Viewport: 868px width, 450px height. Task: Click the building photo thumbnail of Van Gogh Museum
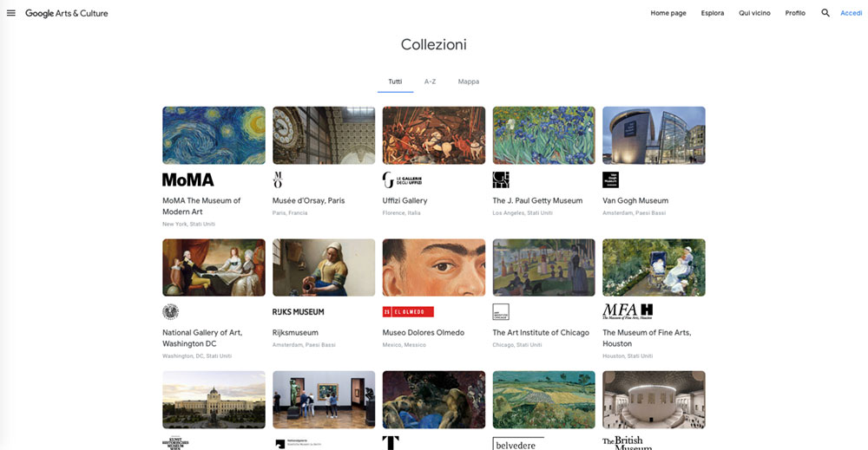click(x=654, y=135)
